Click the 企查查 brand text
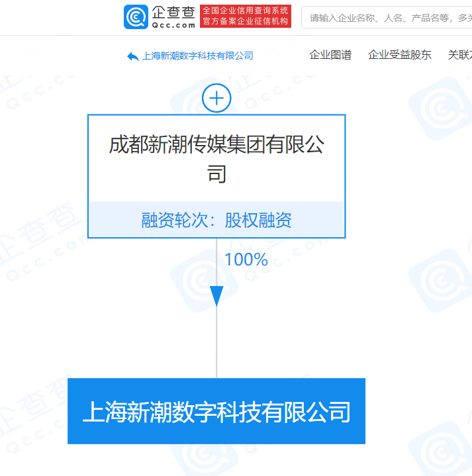This screenshot has height=476, width=472. [173, 13]
